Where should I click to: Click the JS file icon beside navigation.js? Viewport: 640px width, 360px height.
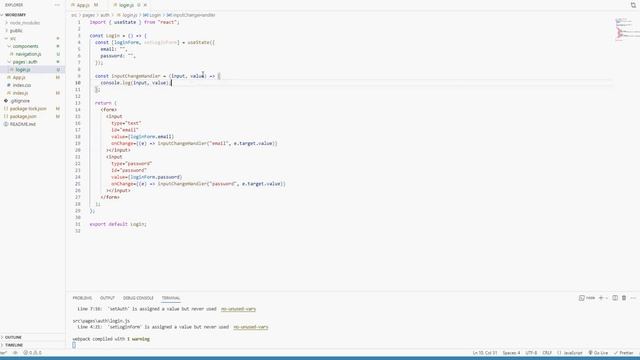[x=12, y=54]
